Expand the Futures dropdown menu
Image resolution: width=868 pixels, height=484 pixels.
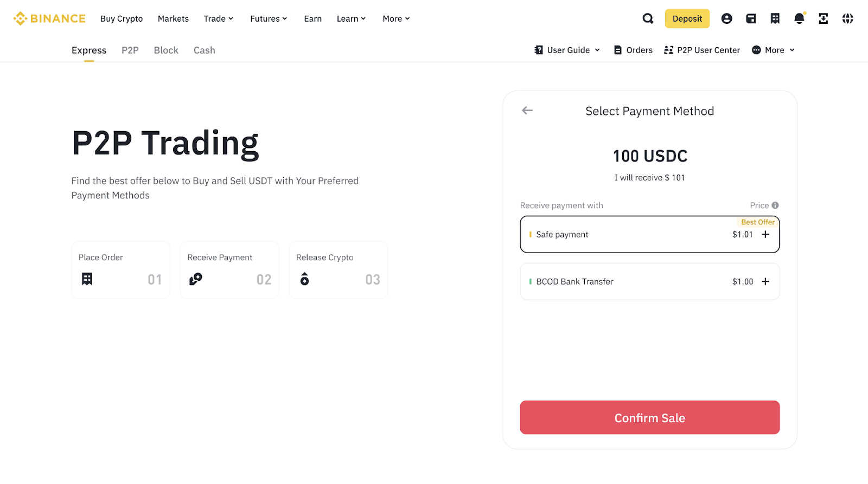269,18
